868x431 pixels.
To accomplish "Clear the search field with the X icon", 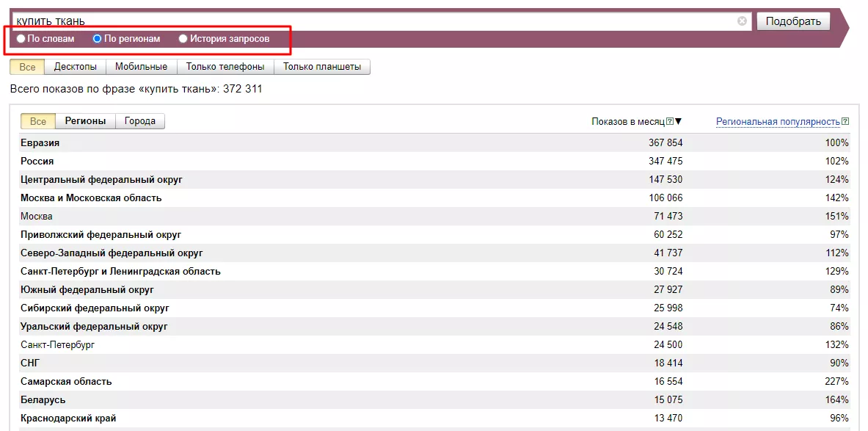I will (742, 21).
